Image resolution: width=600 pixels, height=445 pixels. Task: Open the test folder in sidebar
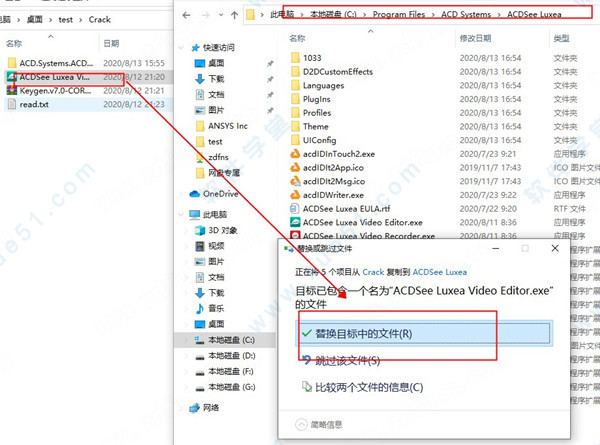[x=215, y=142]
